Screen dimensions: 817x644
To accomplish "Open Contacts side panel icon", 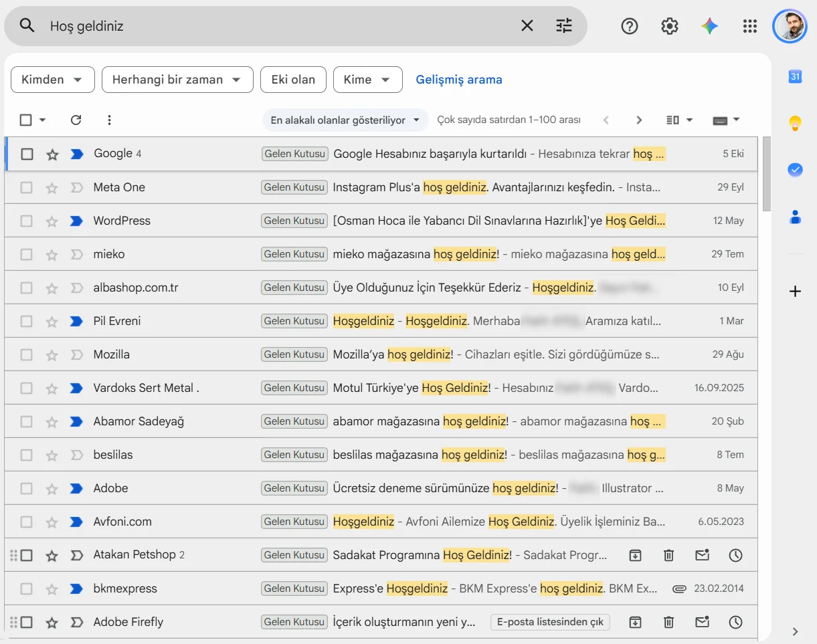I will [x=795, y=217].
